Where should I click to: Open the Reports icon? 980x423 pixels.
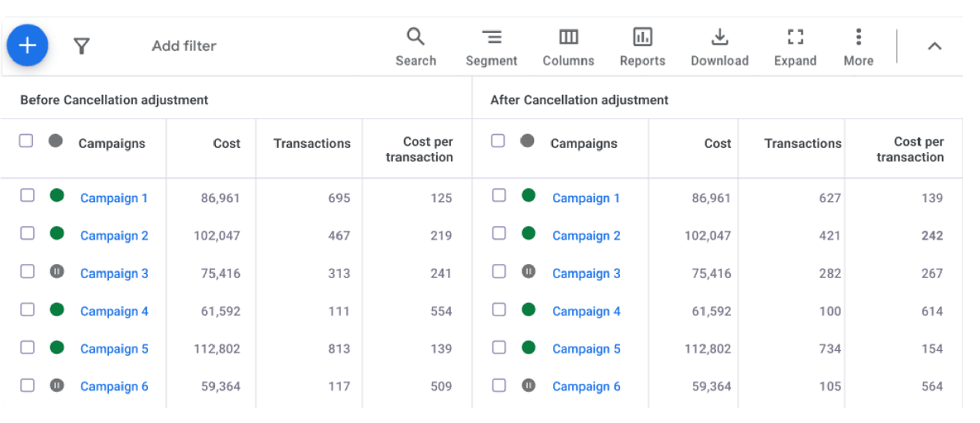click(642, 46)
